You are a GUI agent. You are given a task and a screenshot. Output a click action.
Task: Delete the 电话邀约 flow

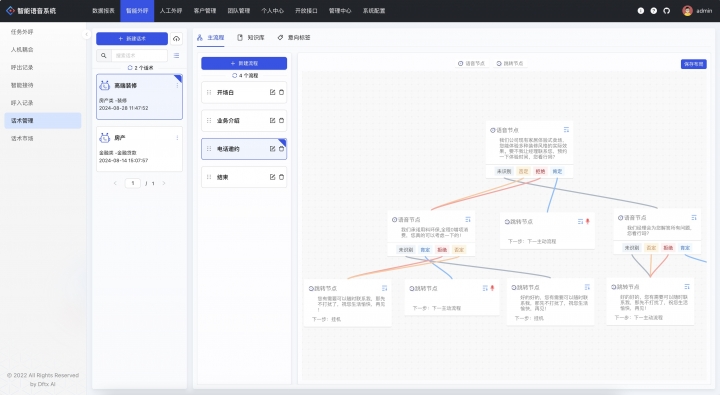coord(281,149)
